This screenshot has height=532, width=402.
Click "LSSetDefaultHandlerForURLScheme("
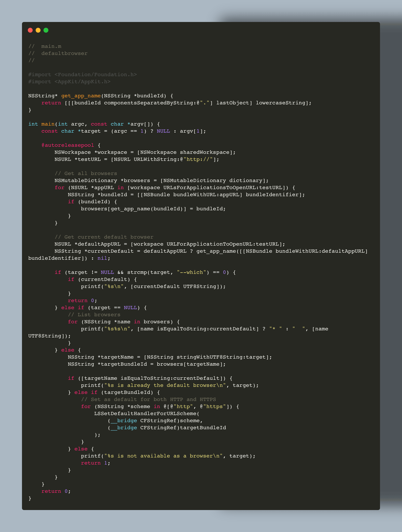click(147, 414)
